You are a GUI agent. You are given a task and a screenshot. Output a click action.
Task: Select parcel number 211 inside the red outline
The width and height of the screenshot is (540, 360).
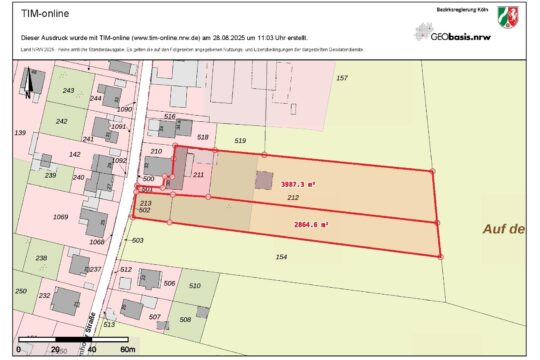pos(198,175)
